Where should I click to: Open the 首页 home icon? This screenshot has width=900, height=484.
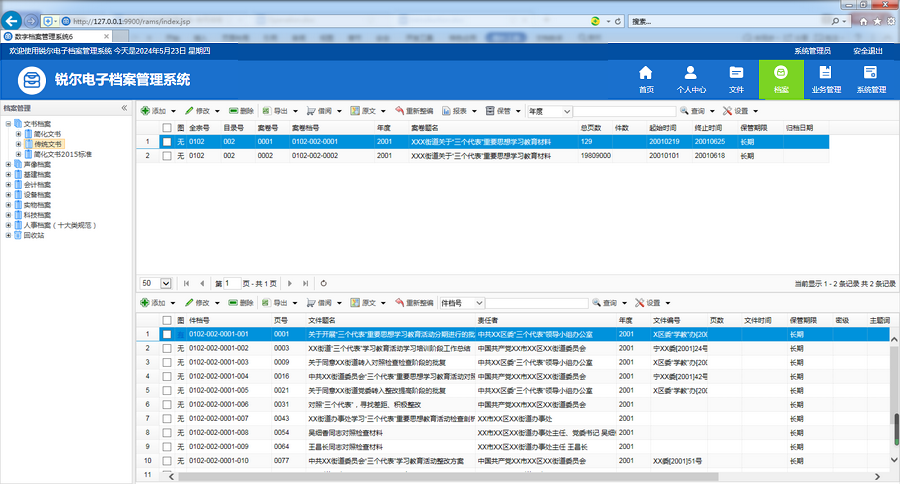[646, 79]
